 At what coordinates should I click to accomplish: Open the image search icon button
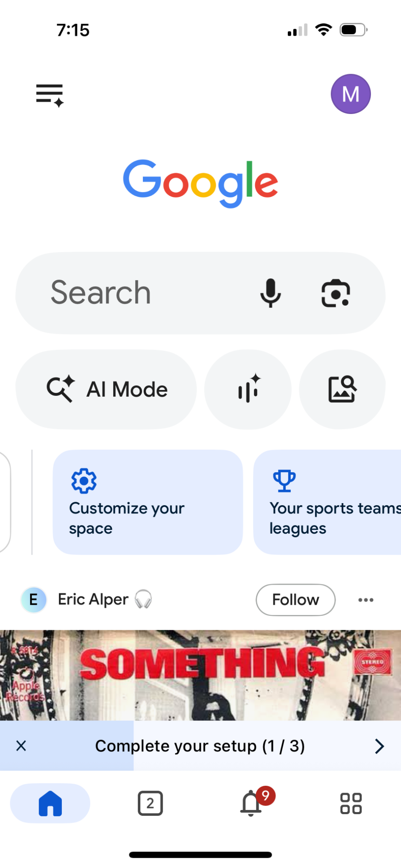(x=342, y=389)
